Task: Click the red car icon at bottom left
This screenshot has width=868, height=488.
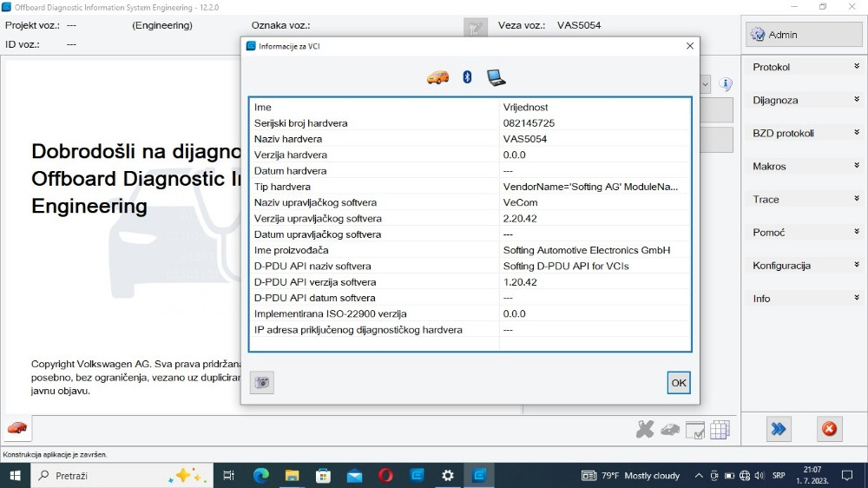Action: pos(17,428)
